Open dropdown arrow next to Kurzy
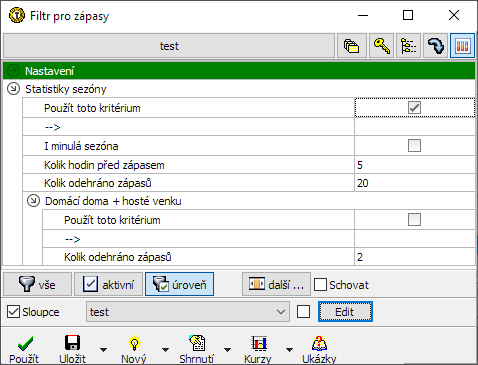The image size is (478, 365). 289,350
